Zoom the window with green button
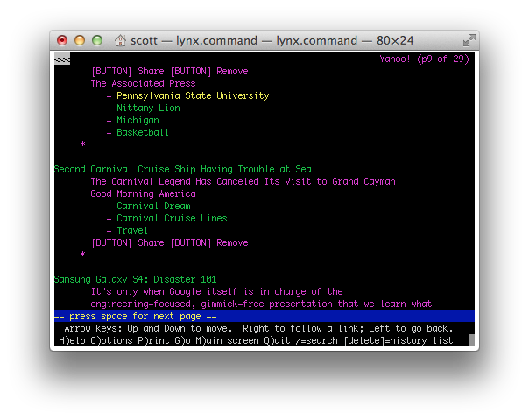529x420 pixels. click(97, 40)
